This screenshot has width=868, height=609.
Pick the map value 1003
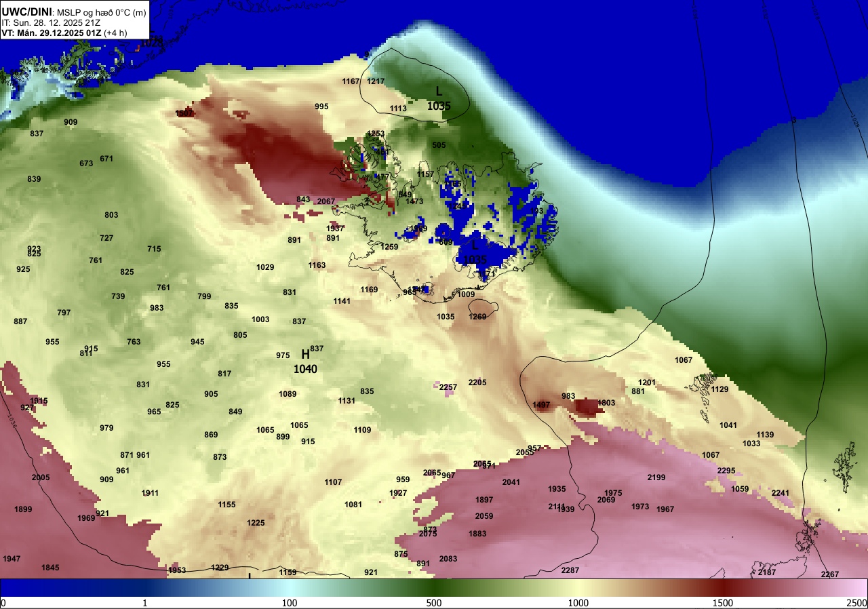[260, 319]
